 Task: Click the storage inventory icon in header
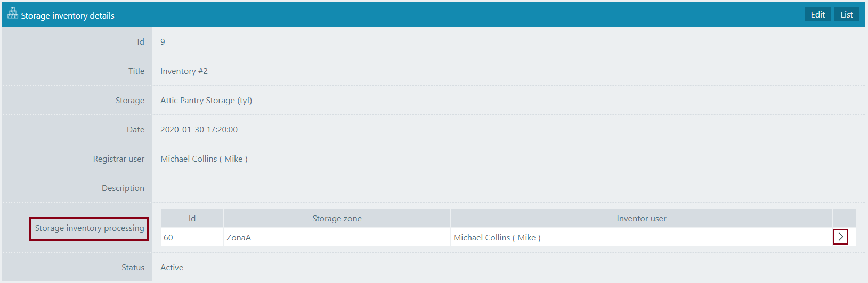click(x=13, y=14)
